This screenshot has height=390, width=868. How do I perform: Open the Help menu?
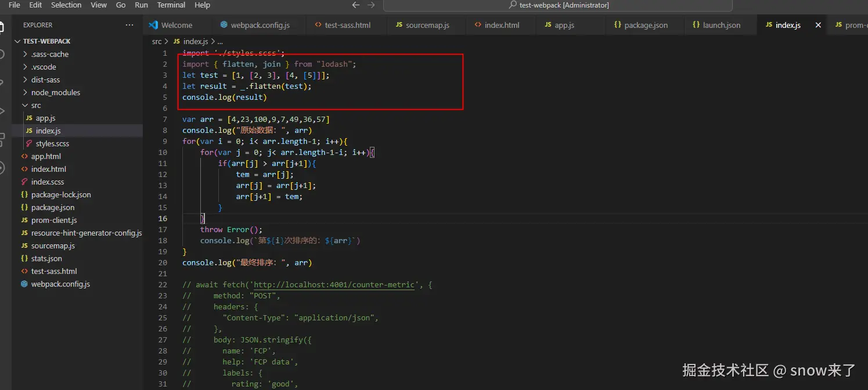tap(202, 5)
